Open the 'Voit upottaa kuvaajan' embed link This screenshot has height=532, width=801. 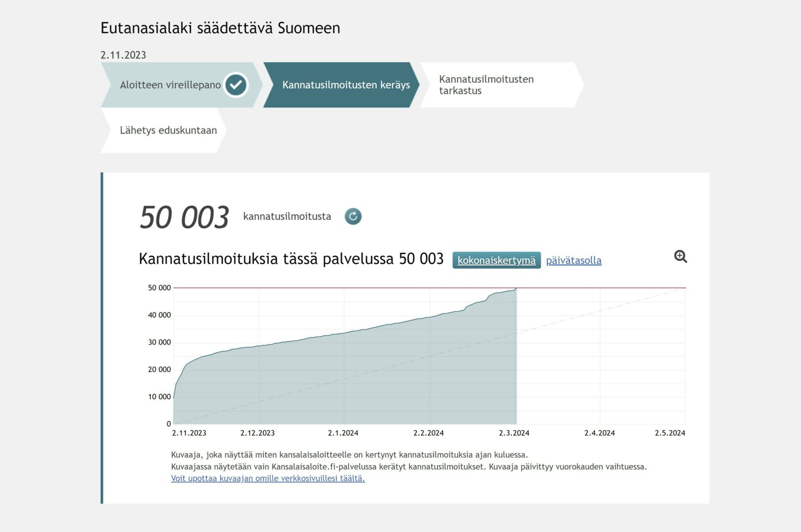coord(267,478)
